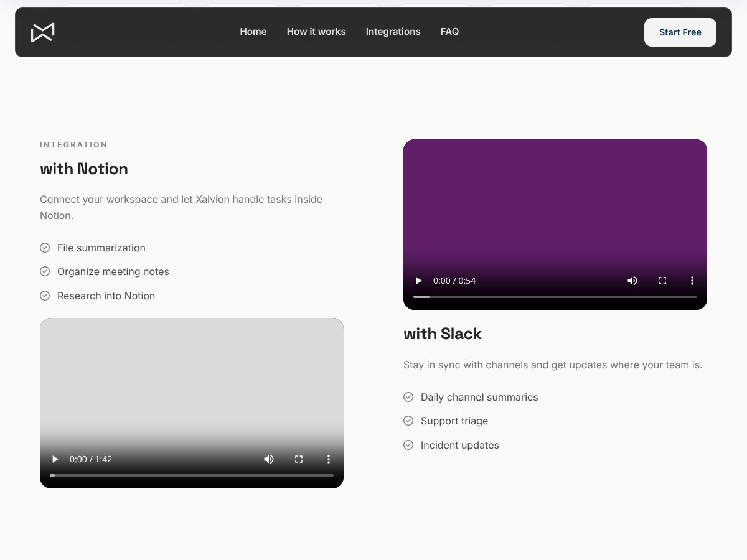Viewport: 747px width, 560px height.
Task: Click the Slack video progress bar
Action: click(555, 297)
